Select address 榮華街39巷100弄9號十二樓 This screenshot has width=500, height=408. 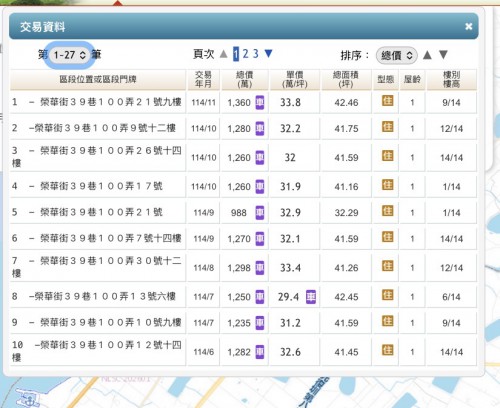(x=105, y=128)
